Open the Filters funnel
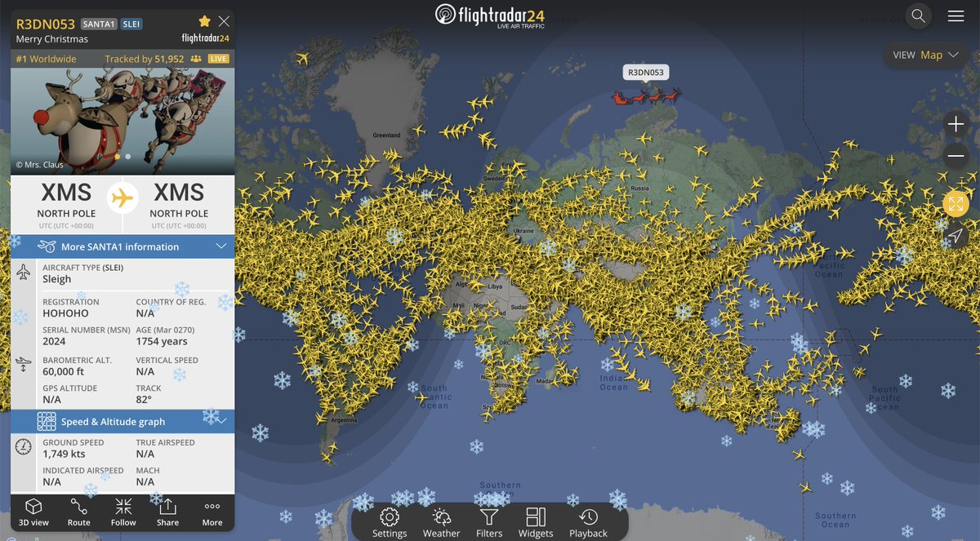This screenshot has height=541, width=980. pos(489,522)
